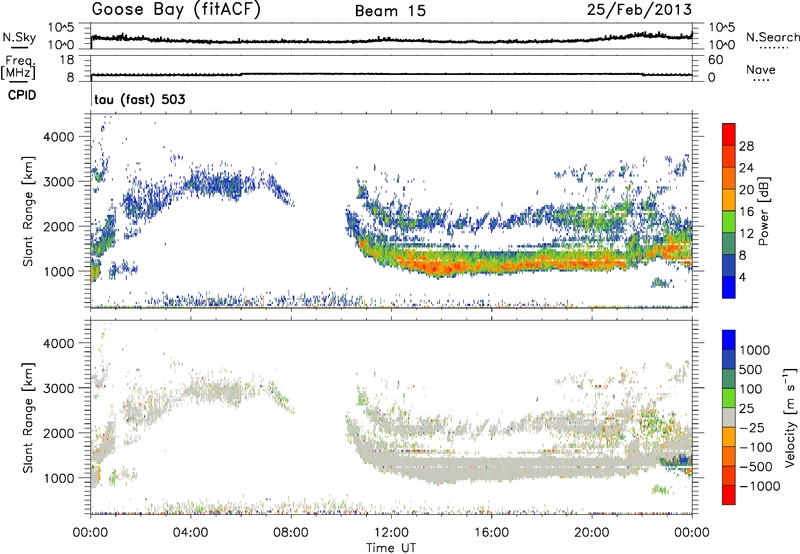The image size is (800, 554).
Task: Click the "500" tick on Velocity colorbar
Action: coord(751,370)
